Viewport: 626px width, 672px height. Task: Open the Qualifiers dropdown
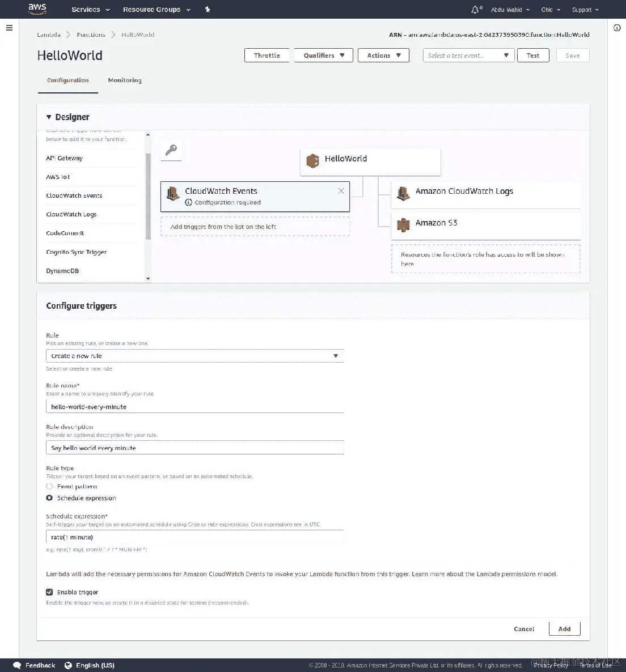click(323, 56)
